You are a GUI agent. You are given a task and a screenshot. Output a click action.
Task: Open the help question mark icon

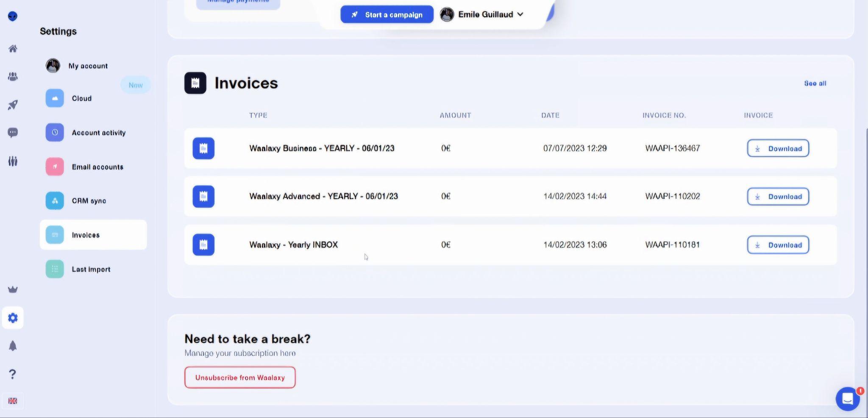(x=13, y=374)
